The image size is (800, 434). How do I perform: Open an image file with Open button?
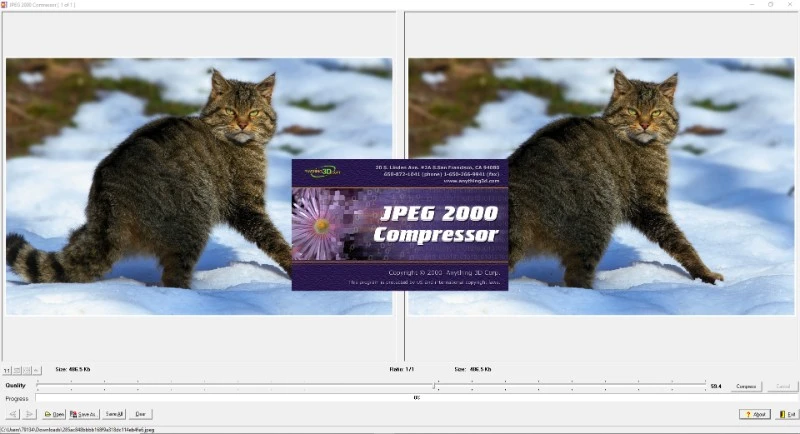coord(54,414)
